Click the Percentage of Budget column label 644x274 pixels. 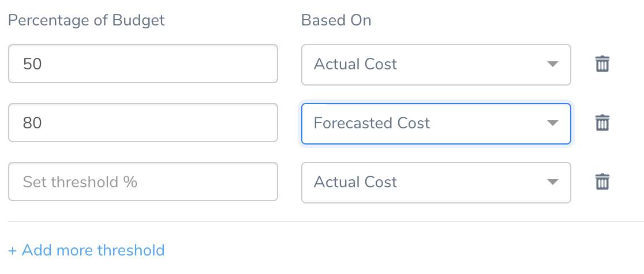(x=86, y=21)
